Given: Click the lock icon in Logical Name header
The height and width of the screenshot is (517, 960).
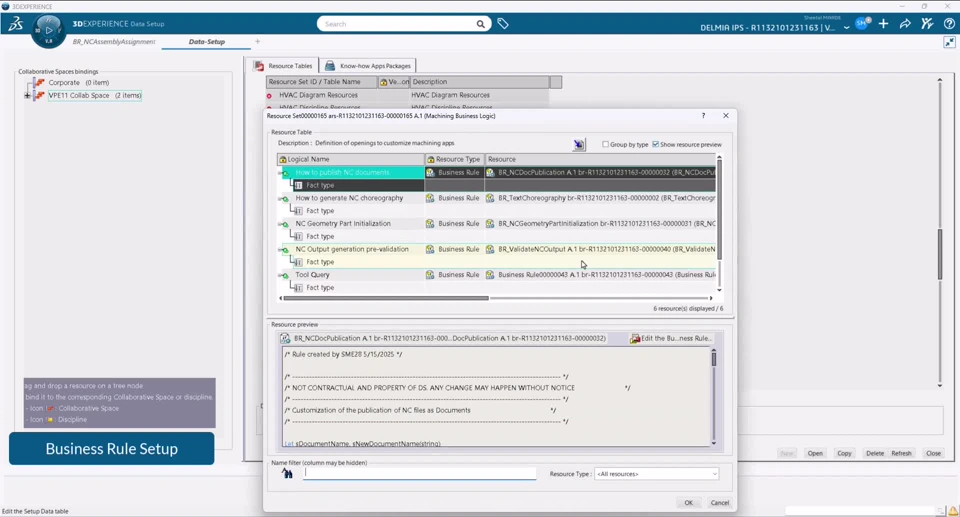Looking at the screenshot, I should [283, 159].
